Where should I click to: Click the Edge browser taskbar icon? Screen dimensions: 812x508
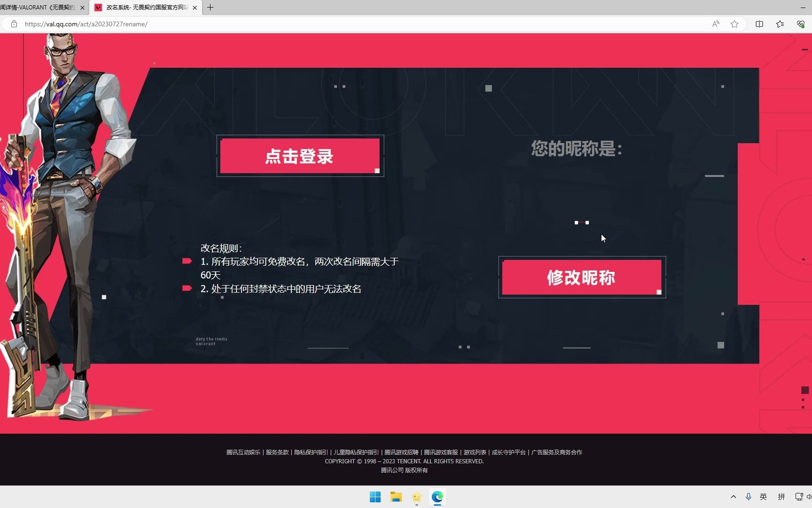(x=437, y=497)
